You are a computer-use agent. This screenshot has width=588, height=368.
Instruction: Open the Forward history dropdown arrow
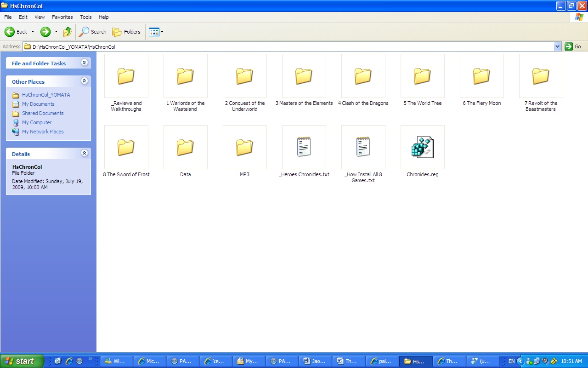click(x=56, y=32)
